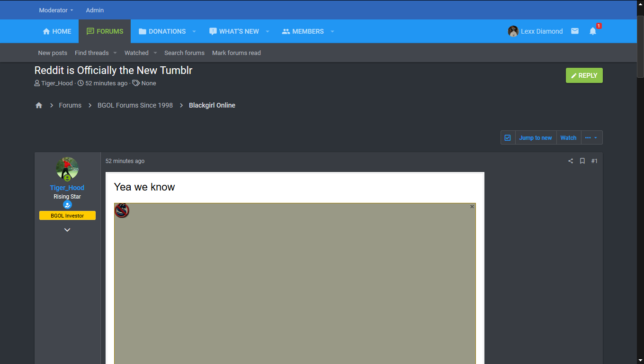Click the page vertical scrollbar thumb
The height and width of the screenshot is (364, 644).
640,46
